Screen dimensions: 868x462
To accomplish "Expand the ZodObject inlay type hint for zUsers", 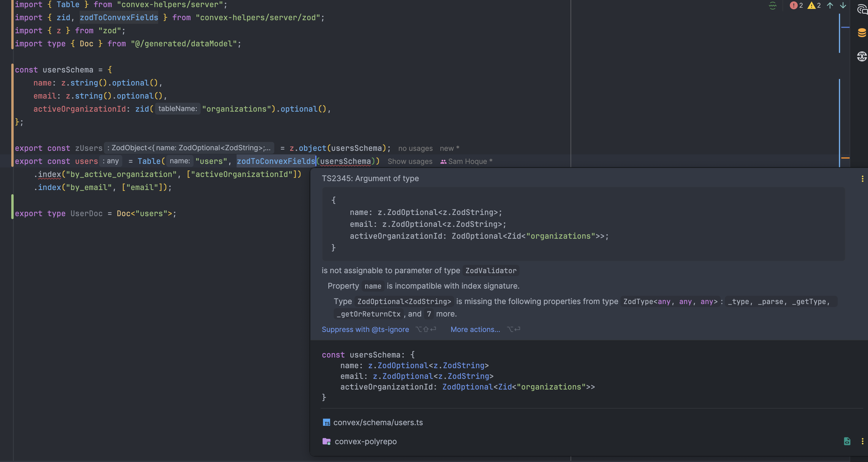I will (189, 148).
